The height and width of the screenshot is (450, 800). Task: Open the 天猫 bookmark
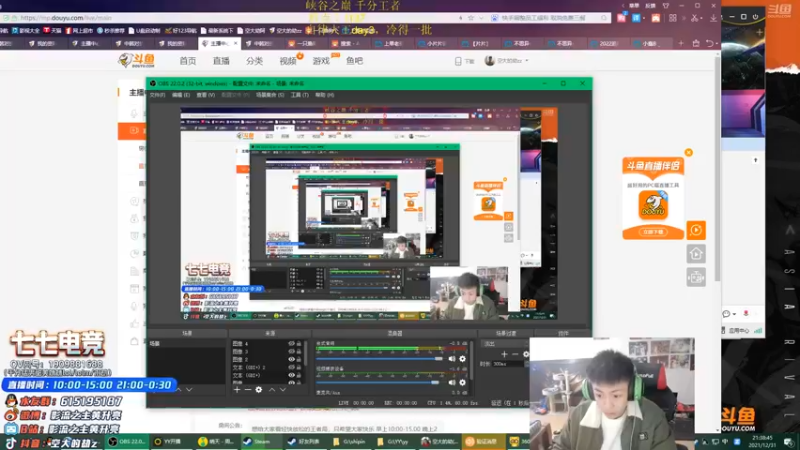[53, 31]
